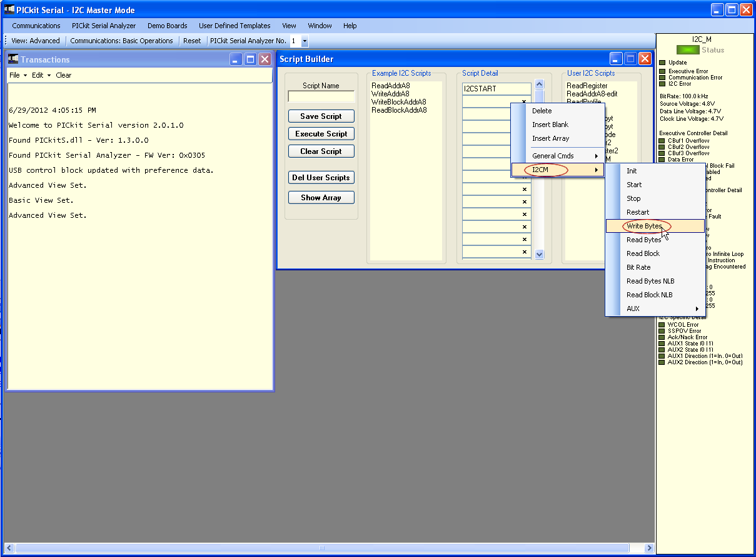Viewport: 756px width, 557px height.
Task: Click the Executive Error indicator square
Action: coord(662,71)
